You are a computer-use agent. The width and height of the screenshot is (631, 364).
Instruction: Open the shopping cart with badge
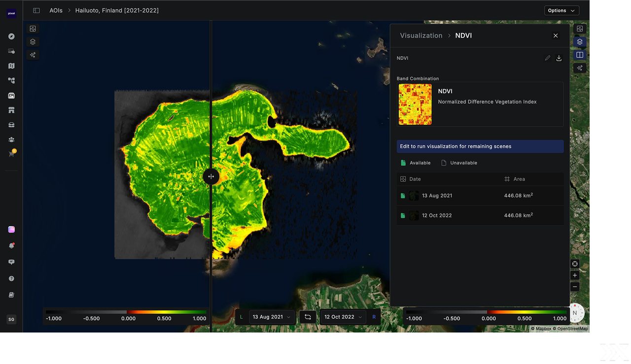(x=11, y=154)
